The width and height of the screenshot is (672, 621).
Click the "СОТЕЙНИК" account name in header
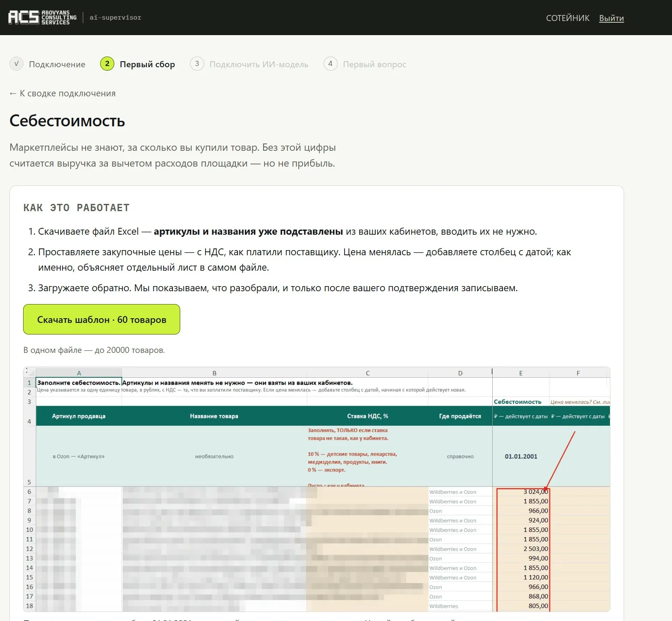[568, 18]
